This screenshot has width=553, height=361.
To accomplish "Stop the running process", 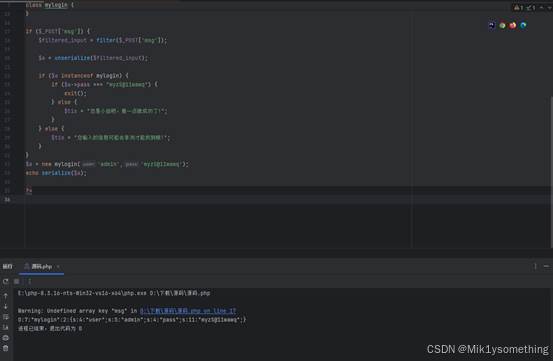I will pos(17,281).
